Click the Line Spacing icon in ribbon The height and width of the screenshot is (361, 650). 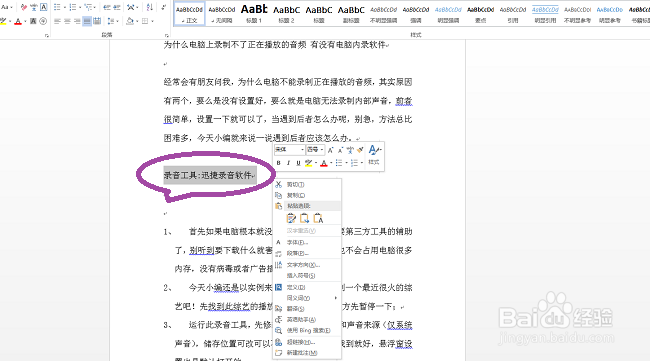point(110,21)
